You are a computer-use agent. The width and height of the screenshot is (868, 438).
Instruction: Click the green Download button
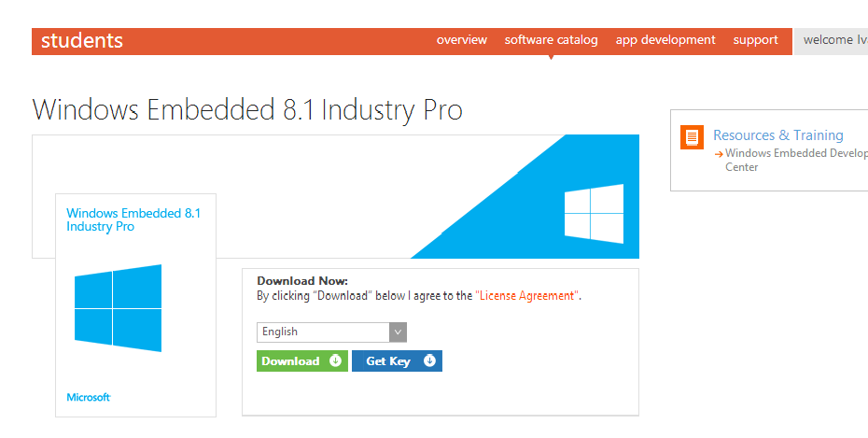pyautogui.click(x=302, y=361)
